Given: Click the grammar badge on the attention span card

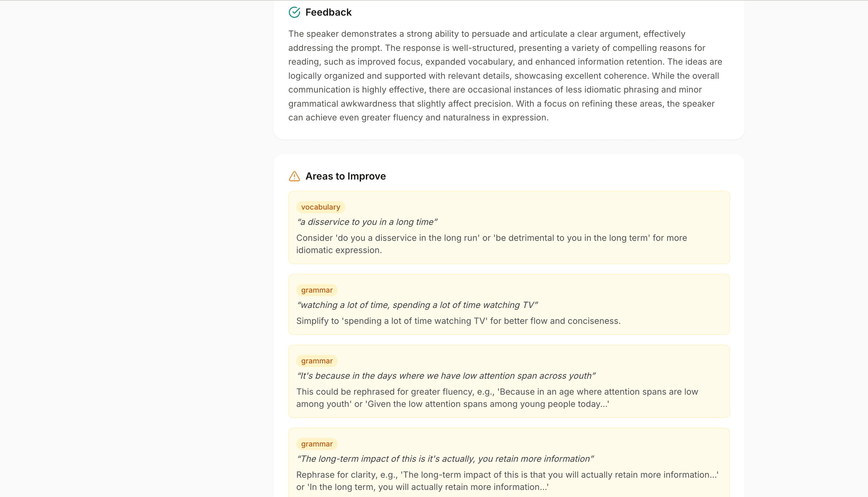Looking at the screenshot, I should coord(317,361).
